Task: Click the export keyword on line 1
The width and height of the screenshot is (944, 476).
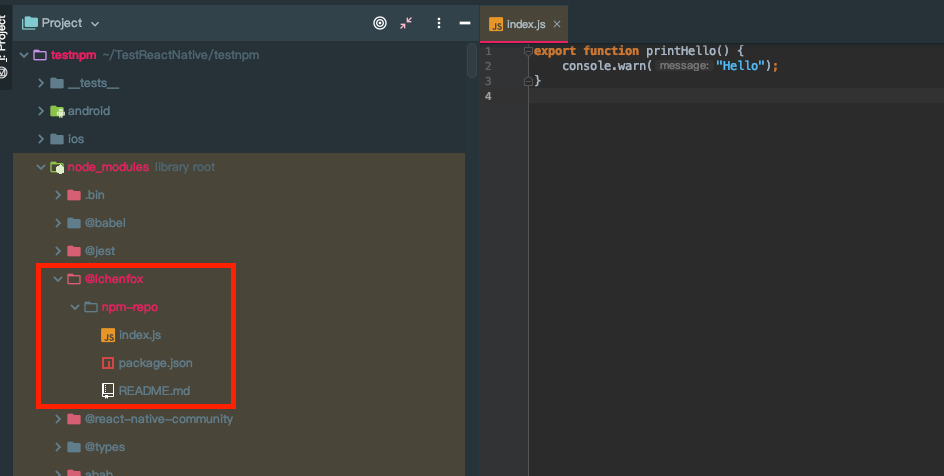Action: tap(554, 51)
